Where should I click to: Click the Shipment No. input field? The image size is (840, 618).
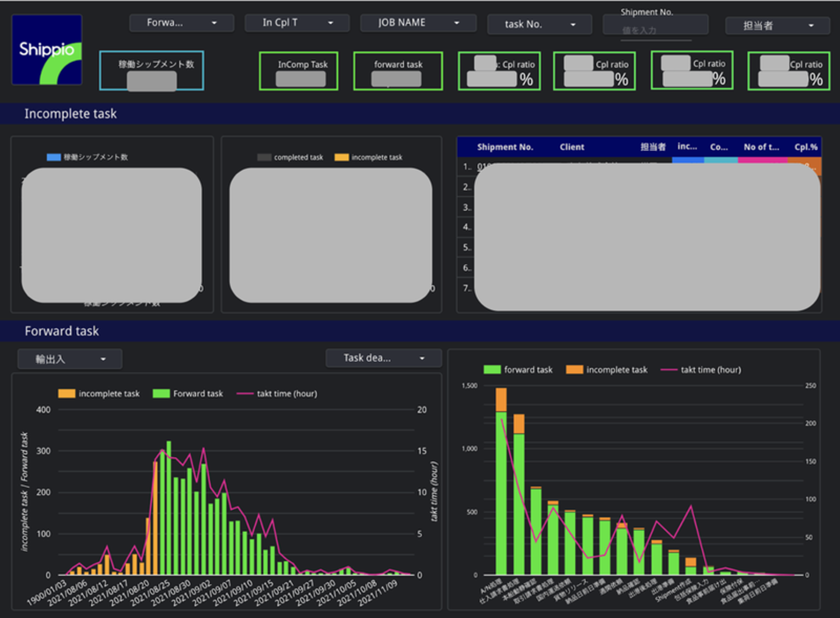coord(654,30)
